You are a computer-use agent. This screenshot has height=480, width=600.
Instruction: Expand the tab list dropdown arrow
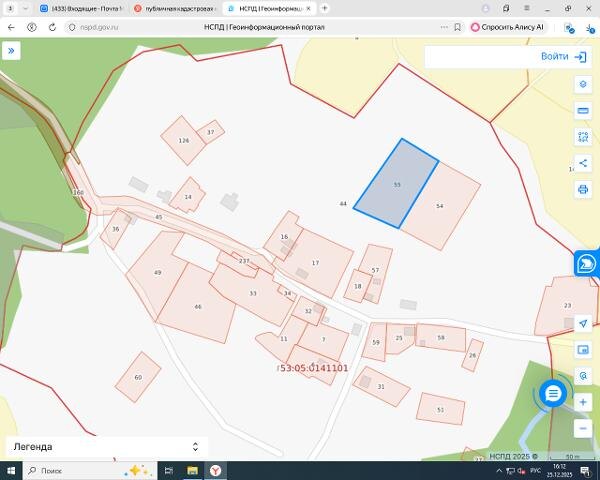26,8
